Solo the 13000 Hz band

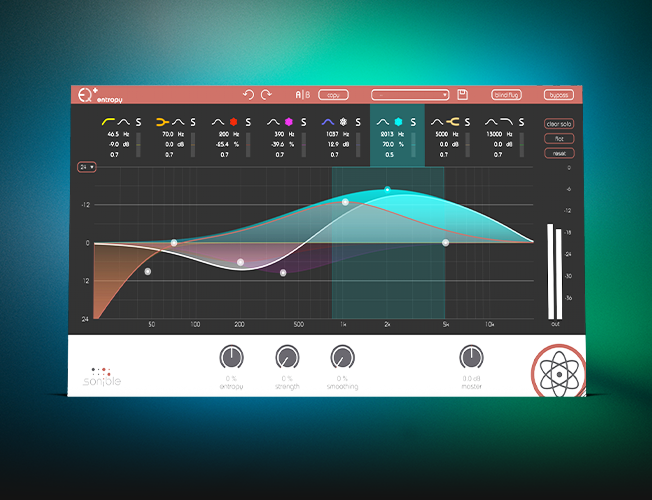pos(521,122)
